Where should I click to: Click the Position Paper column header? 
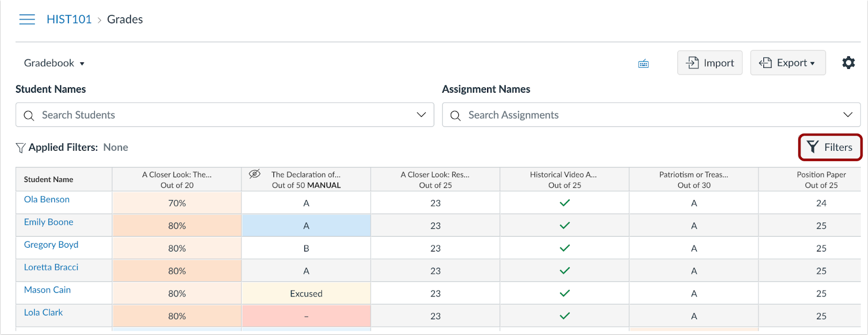(x=821, y=179)
